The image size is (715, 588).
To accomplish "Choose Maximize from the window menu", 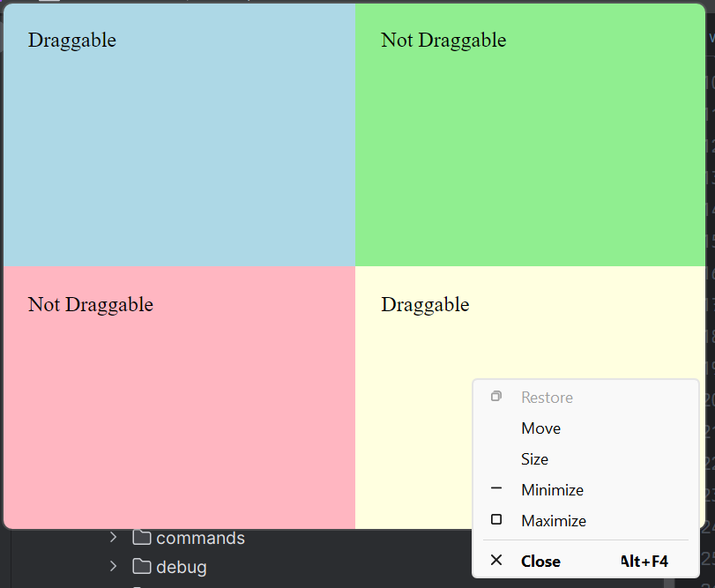I will (x=554, y=520).
